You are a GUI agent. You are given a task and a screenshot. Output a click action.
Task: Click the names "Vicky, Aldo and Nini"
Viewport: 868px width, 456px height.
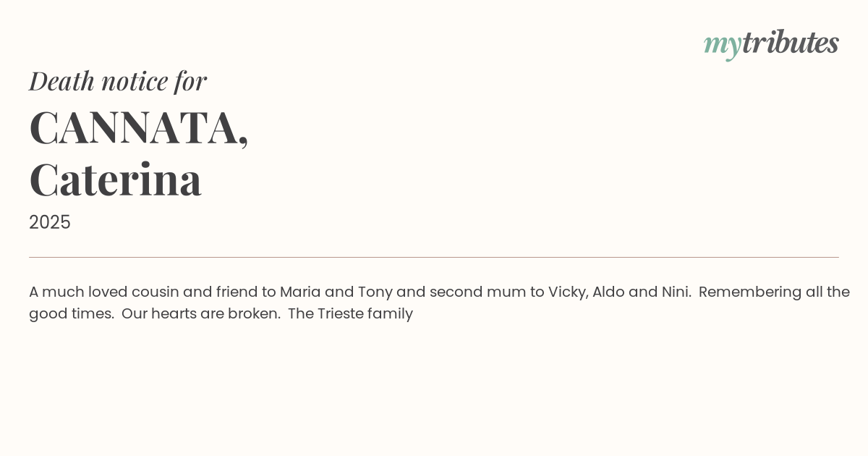tap(619, 292)
